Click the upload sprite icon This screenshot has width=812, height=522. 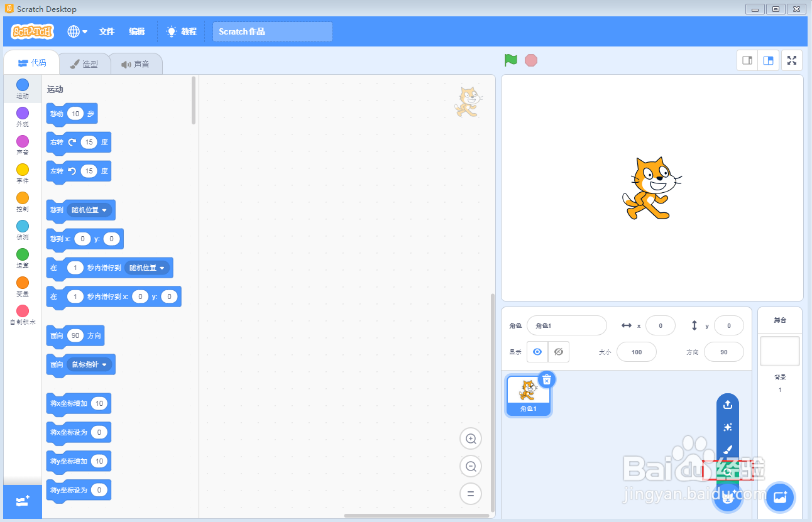pyautogui.click(x=727, y=405)
